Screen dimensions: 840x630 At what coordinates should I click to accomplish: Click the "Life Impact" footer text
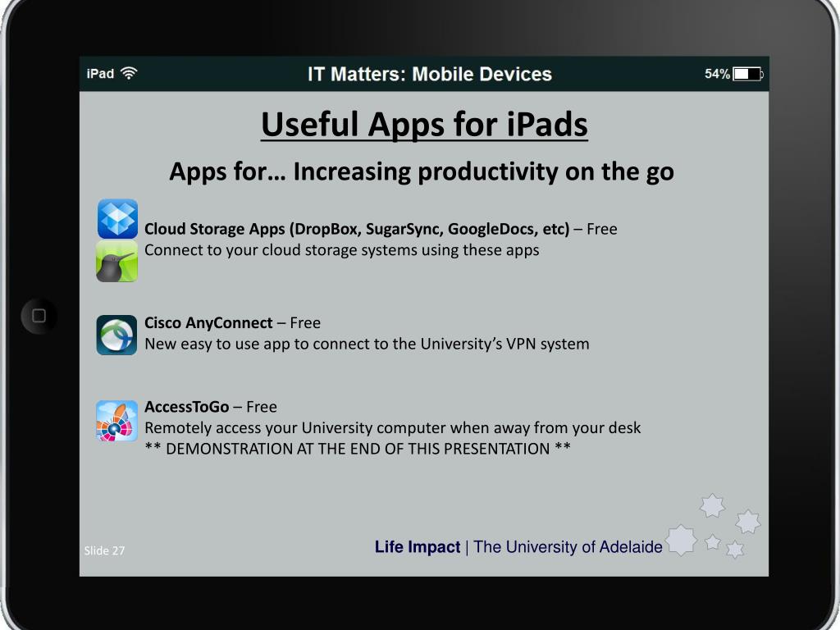tap(418, 547)
